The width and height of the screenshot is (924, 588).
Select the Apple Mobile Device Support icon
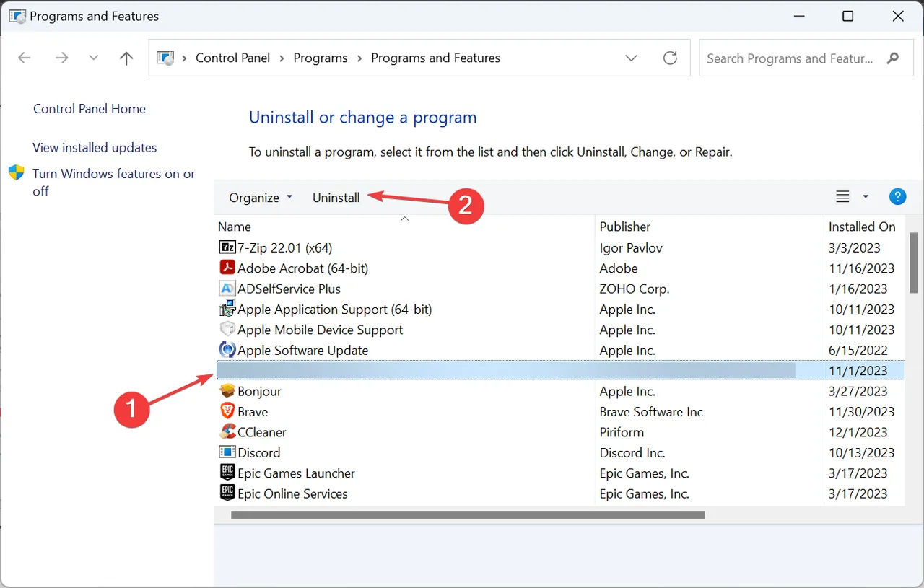[227, 330]
